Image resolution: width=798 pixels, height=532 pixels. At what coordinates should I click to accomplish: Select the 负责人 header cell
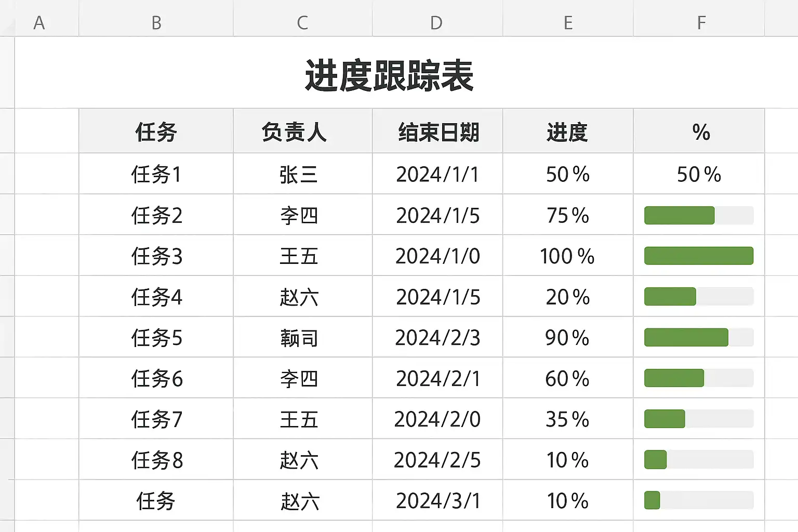coord(294,132)
